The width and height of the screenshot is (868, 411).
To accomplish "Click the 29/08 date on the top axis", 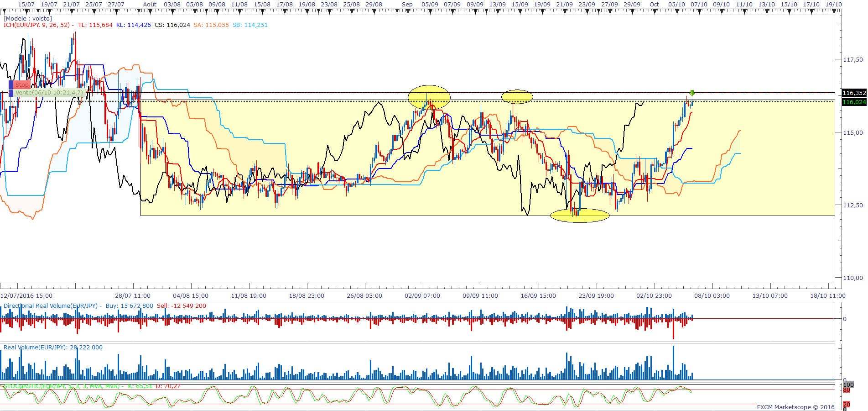I will (x=374, y=5).
